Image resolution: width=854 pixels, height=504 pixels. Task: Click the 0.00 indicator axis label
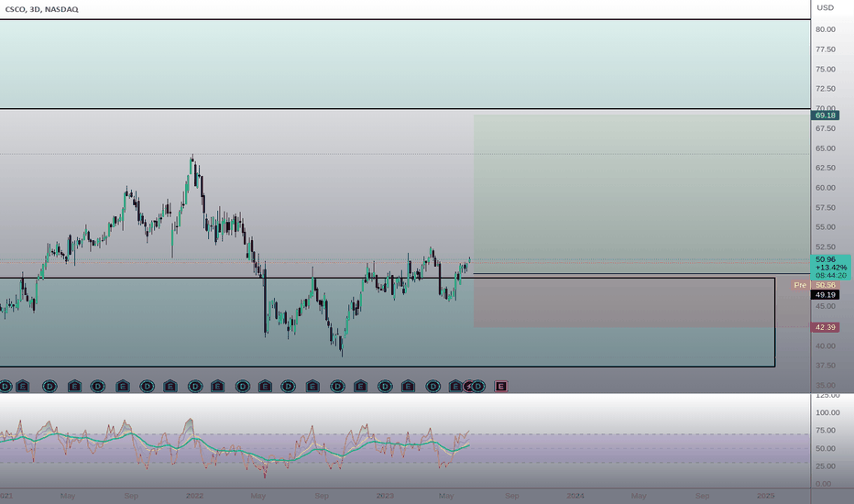pos(823,484)
